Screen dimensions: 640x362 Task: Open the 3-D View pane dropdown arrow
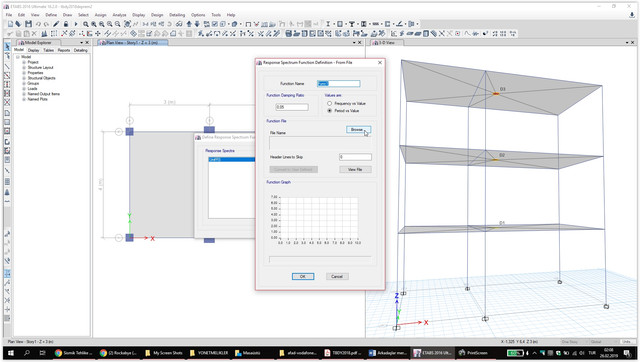(627, 42)
